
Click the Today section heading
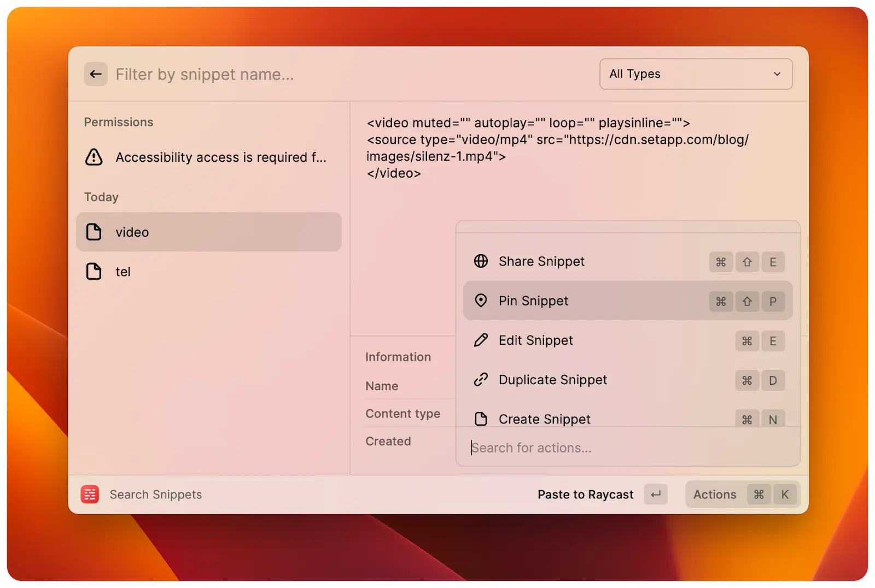[x=101, y=197]
